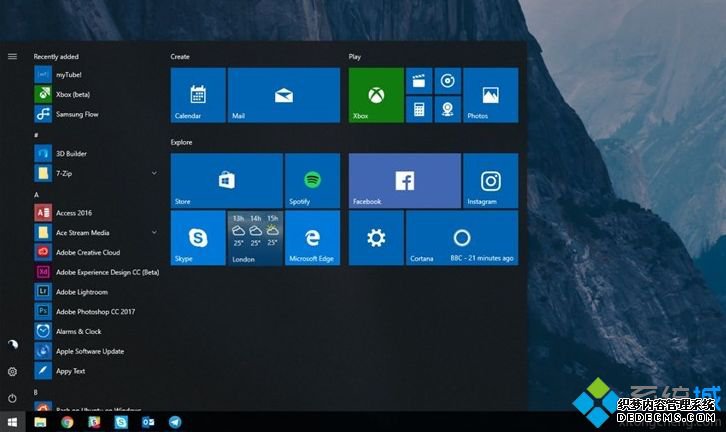The height and width of the screenshot is (432, 726).
Task: Open the Calculator small tile
Action: pos(419,109)
